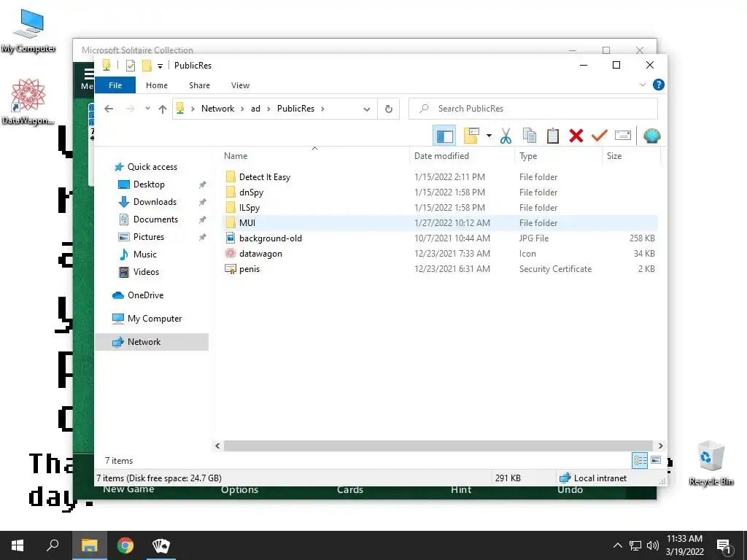Switch to Solitaire from the taskbar

160,545
